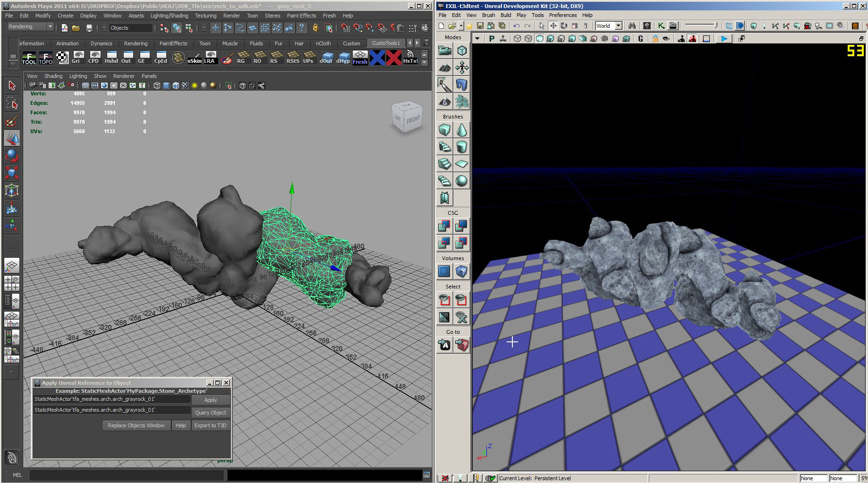Click the Query Object button
Screen dimensions: 868x483
click(211, 413)
